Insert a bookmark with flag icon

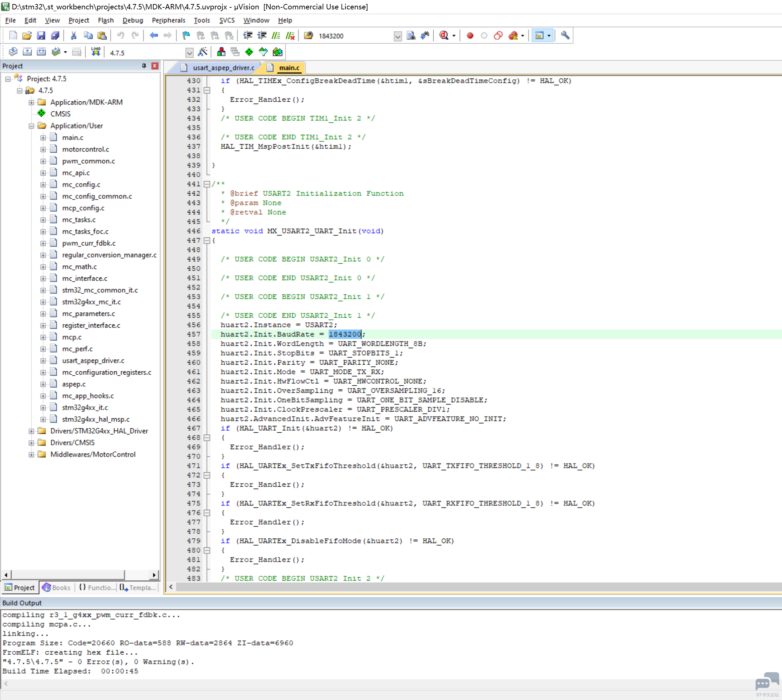[x=186, y=36]
